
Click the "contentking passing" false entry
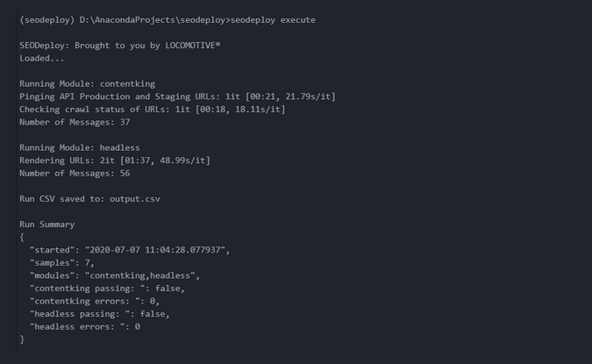(x=107, y=289)
